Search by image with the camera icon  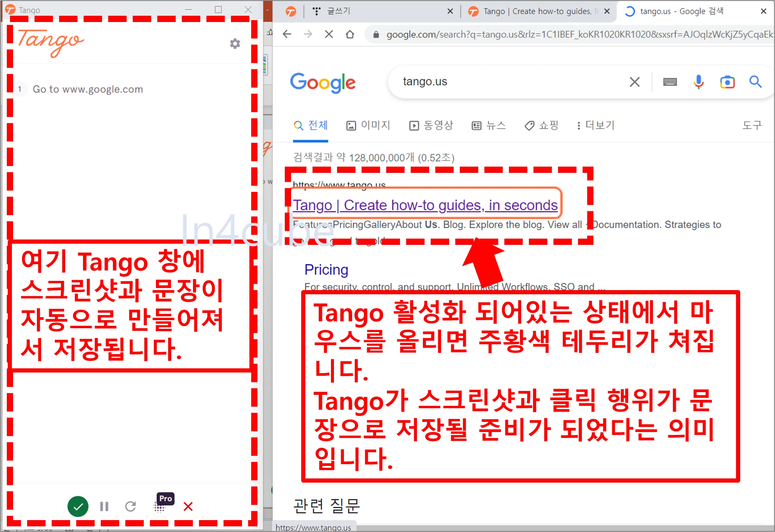pos(727,82)
